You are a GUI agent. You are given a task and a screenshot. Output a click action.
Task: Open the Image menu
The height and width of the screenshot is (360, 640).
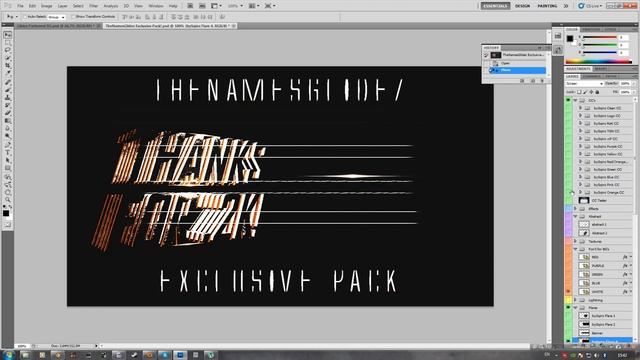pos(47,6)
